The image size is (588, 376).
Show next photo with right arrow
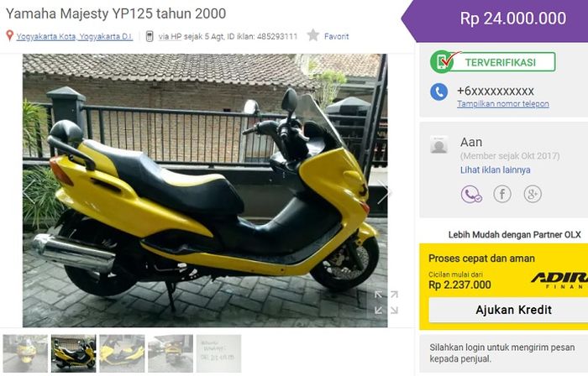tap(384, 192)
